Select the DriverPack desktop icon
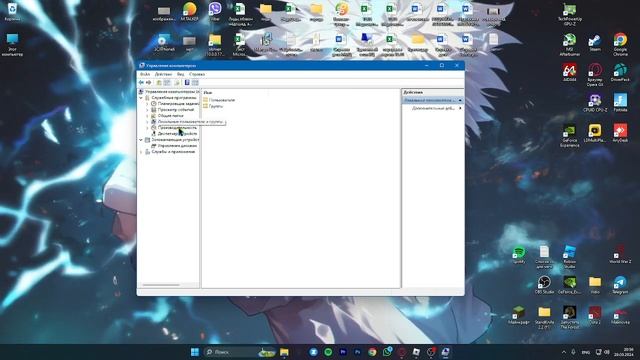Image resolution: width=640 pixels, height=360 pixels. coord(620,73)
